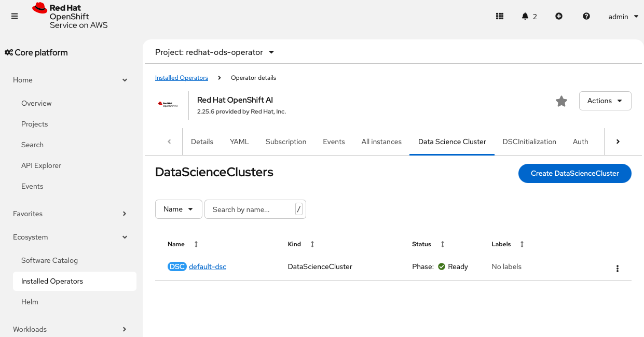Open notifications bell with 2 alerts
This screenshot has height=337, width=644.
pyautogui.click(x=529, y=17)
